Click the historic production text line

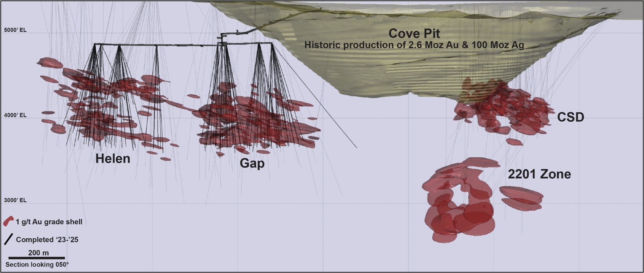[414, 45]
